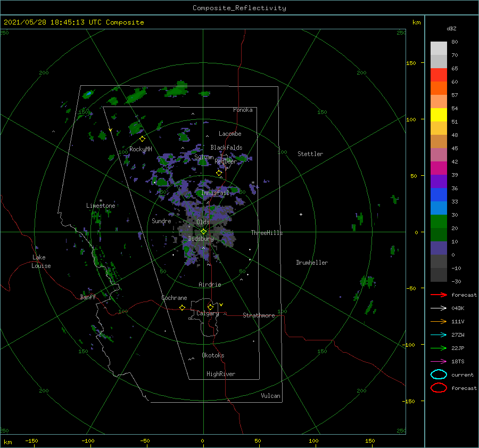This screenshot has height=448, width=479.
Task: Click the km unit label at top right
Action: point(416,22)
